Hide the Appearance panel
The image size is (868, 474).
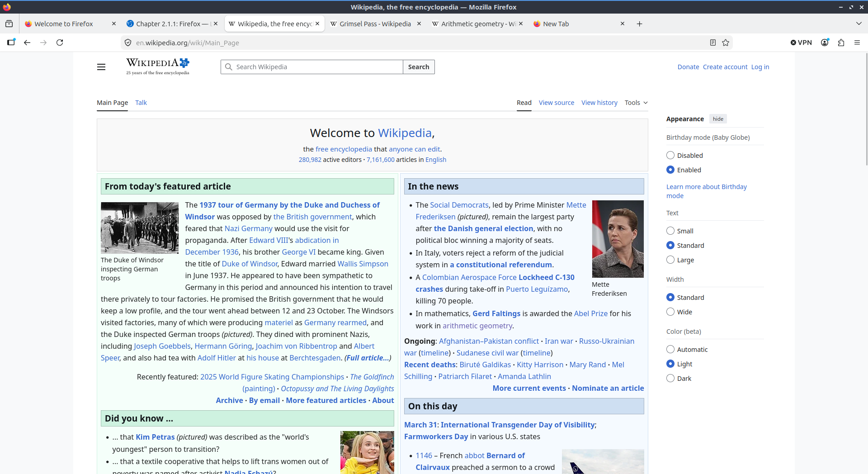point(718,119)
